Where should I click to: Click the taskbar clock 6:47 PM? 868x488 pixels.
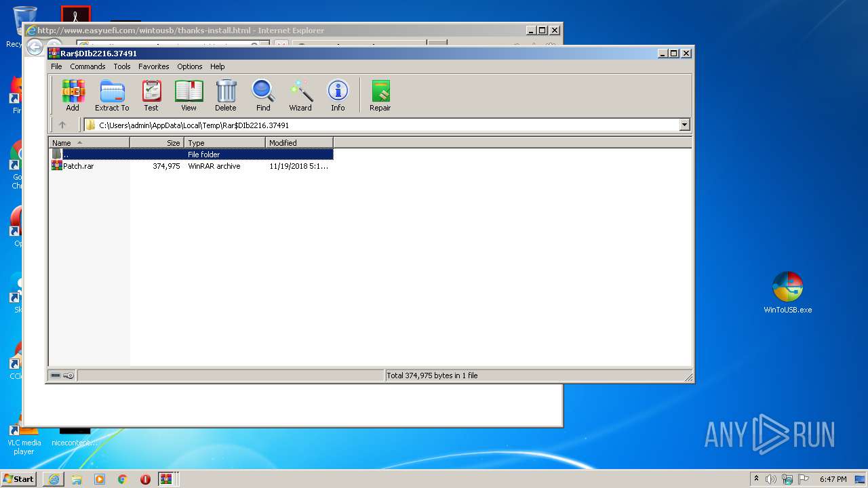point(833,479)
